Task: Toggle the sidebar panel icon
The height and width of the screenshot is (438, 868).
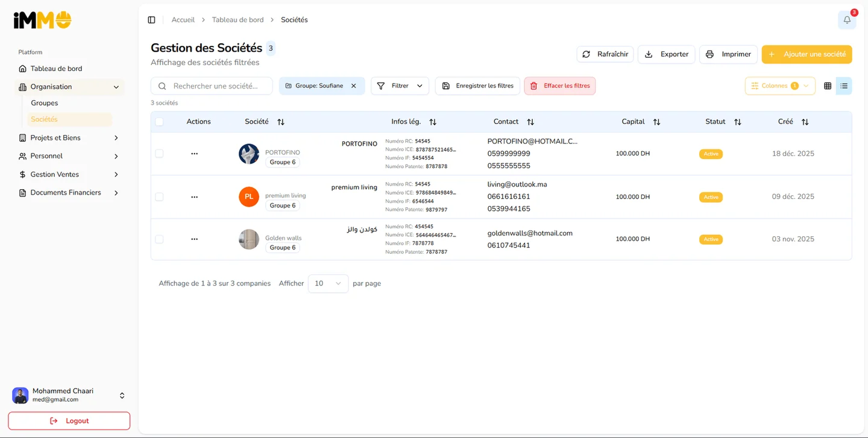Action: click(x=151, y=20)
